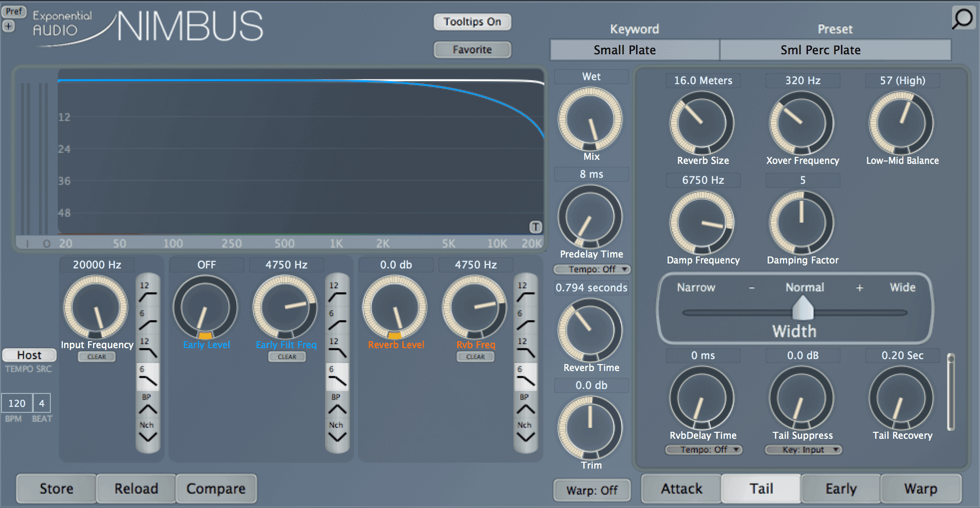Select 12 dB low-pass shape for Early Filt Freq
Screen dimensions: 980x508
(337, 348)
